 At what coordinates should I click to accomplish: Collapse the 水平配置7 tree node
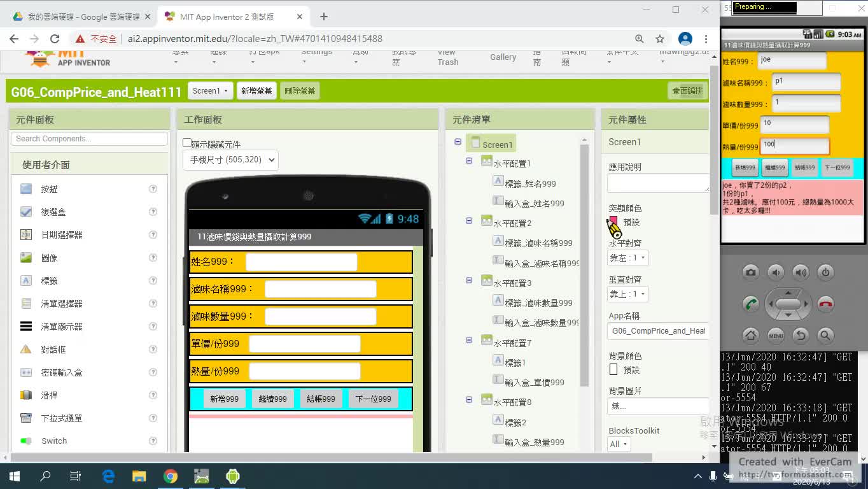[x=469, y=340]
